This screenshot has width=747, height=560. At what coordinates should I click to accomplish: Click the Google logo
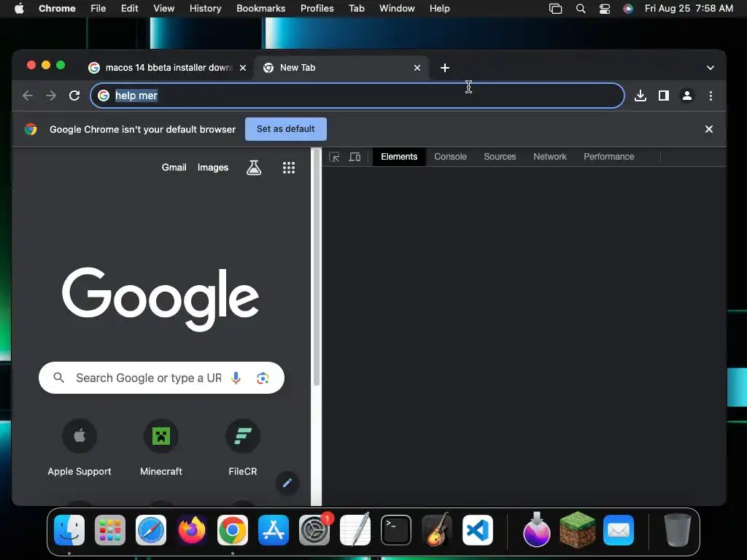(x=160, y=298)
